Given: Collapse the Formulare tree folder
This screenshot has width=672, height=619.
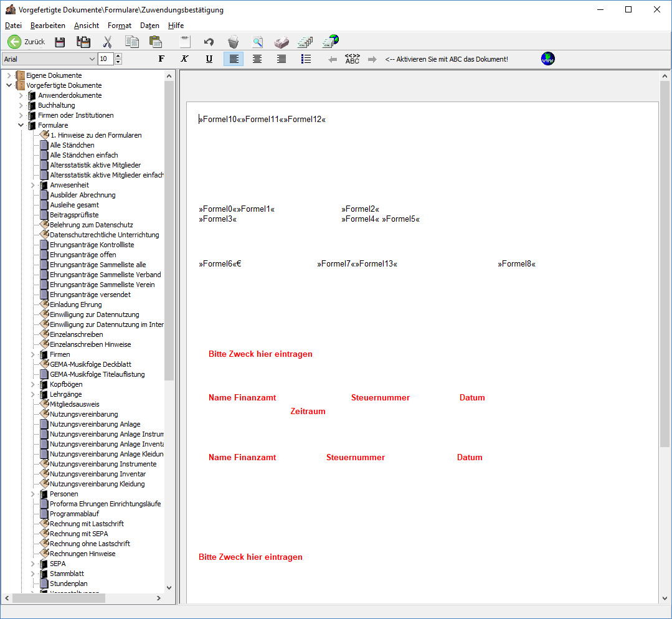Looking at the screenshot, I should pos(21,125).
